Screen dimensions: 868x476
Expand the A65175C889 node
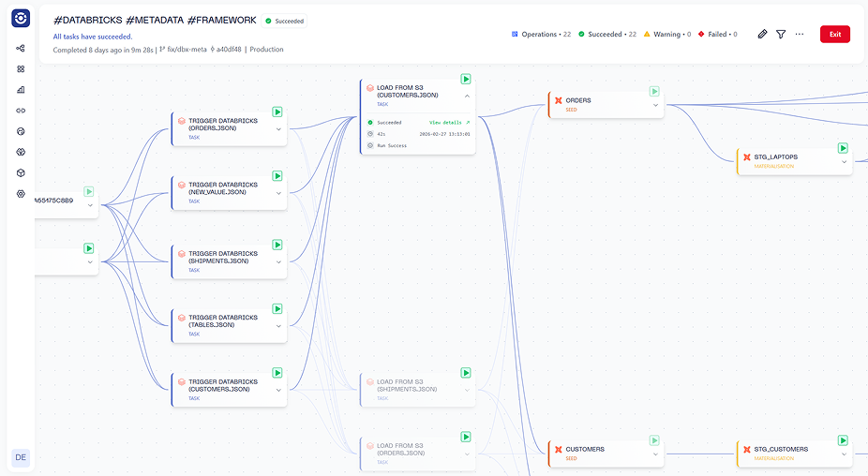(x=90, y=205)
